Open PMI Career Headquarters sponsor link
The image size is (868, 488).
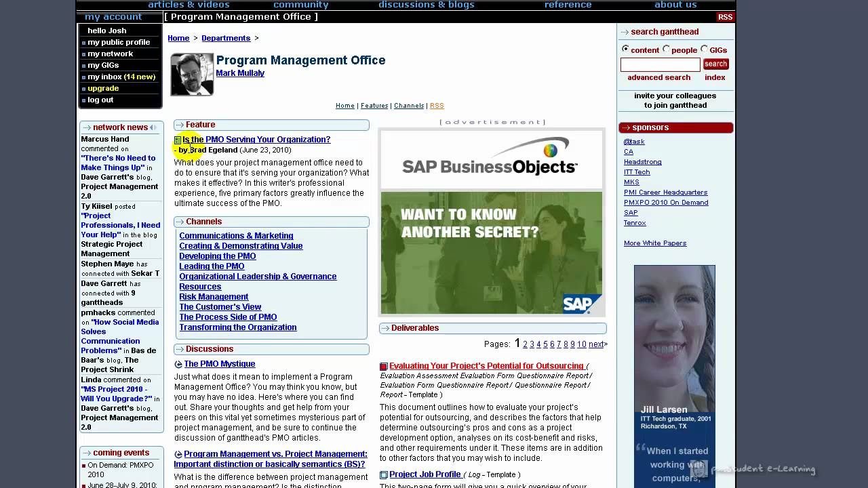coord(665,192)
